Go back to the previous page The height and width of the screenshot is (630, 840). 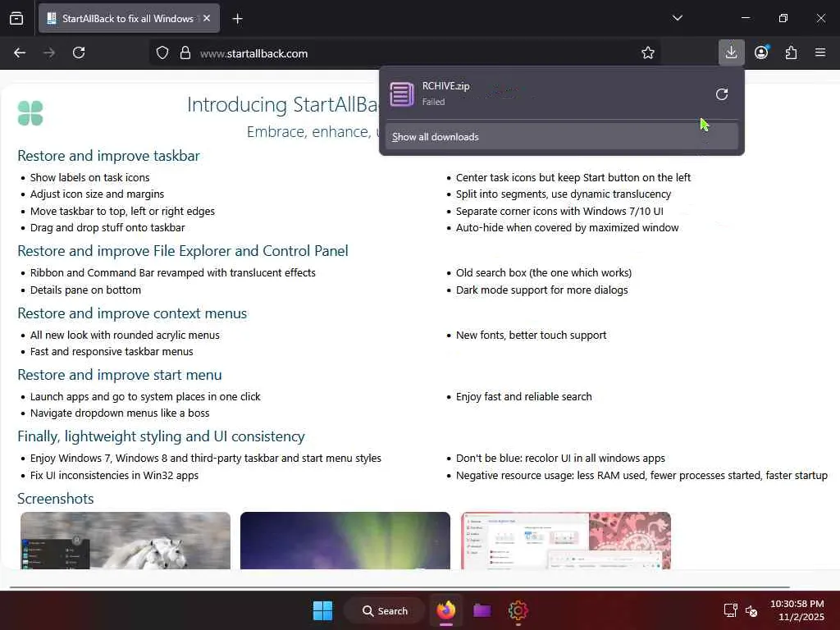tap(20, 52)
